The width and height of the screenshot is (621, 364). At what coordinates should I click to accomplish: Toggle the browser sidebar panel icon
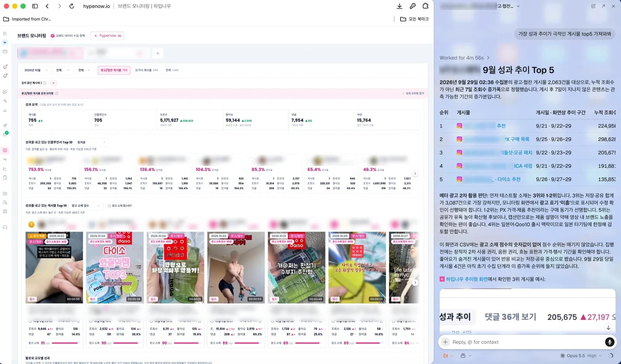[35, 6]
